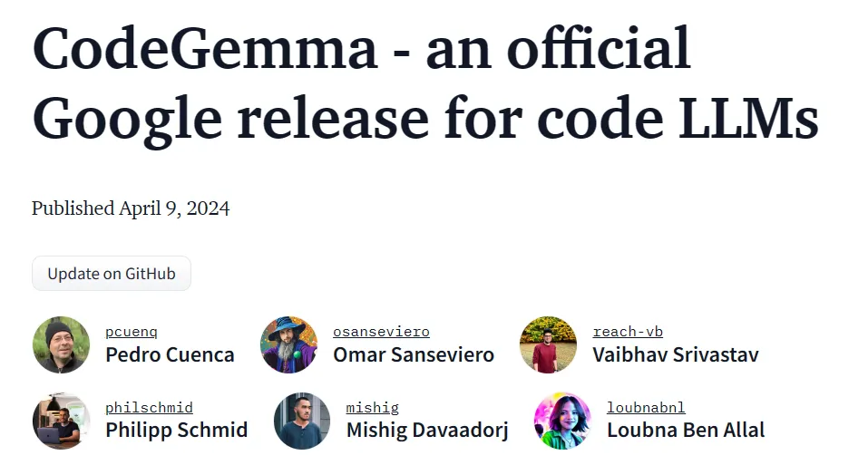Click the name Pedro Cuenca
This screenshot has width=868, height=465.
click(x=170, y=354)
